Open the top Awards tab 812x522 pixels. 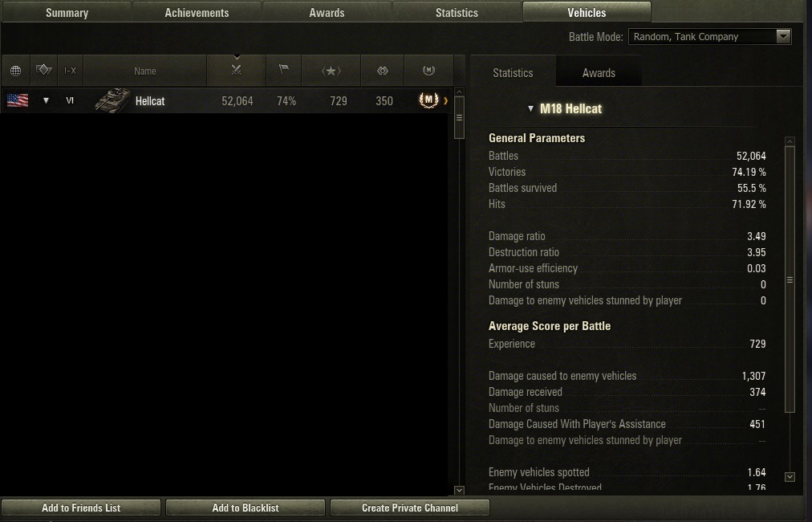point(327,12)
